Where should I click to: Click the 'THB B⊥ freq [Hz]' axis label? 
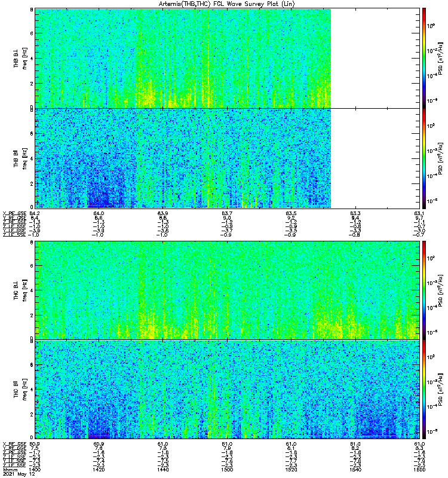point(20,58)
